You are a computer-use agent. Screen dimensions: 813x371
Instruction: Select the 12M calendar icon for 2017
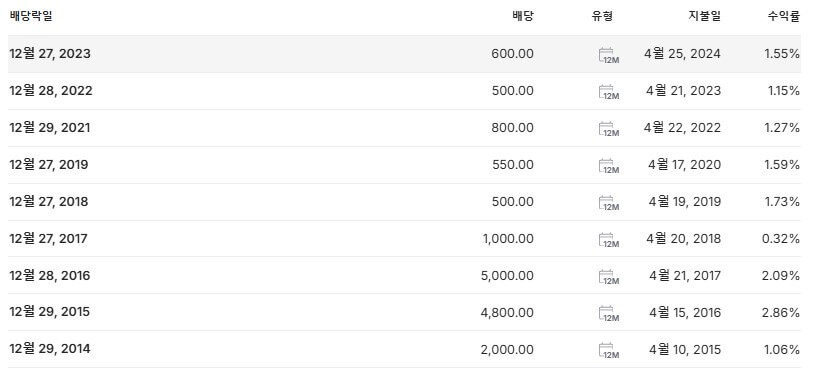coord(609,240)
